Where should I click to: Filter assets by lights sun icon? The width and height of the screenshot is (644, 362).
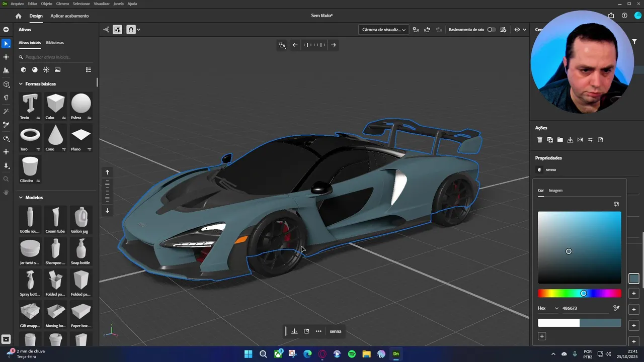(46, 70)
